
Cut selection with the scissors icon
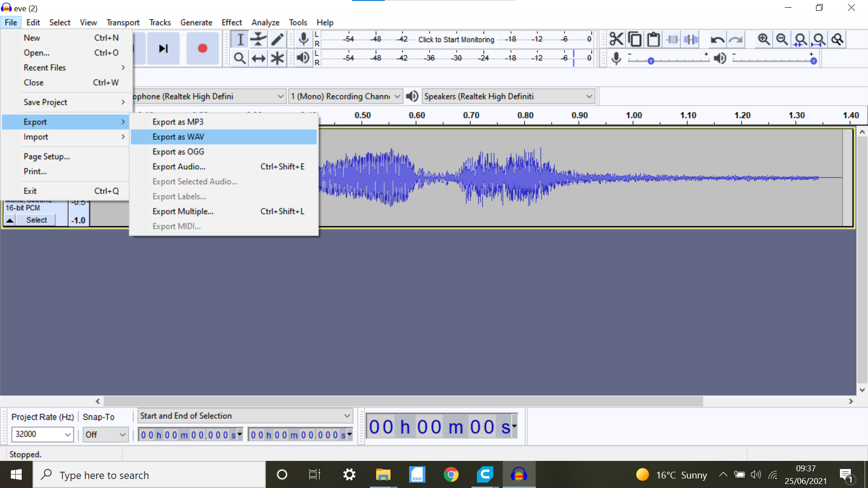tap(616, 39)
